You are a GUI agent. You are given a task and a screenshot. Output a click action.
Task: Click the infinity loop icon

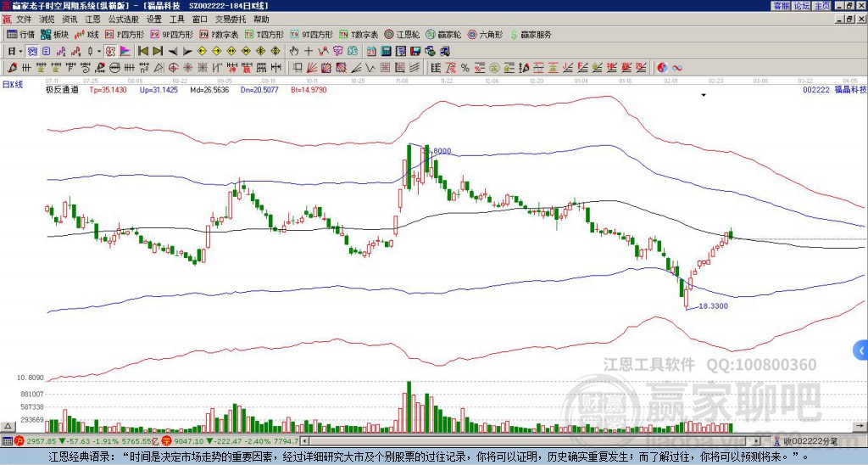click(x=677, y=68)
